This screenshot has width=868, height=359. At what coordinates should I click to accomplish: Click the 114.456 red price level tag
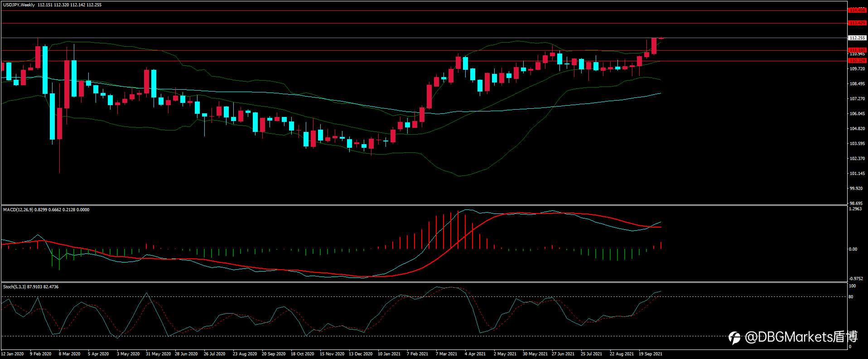coord(858,10)
